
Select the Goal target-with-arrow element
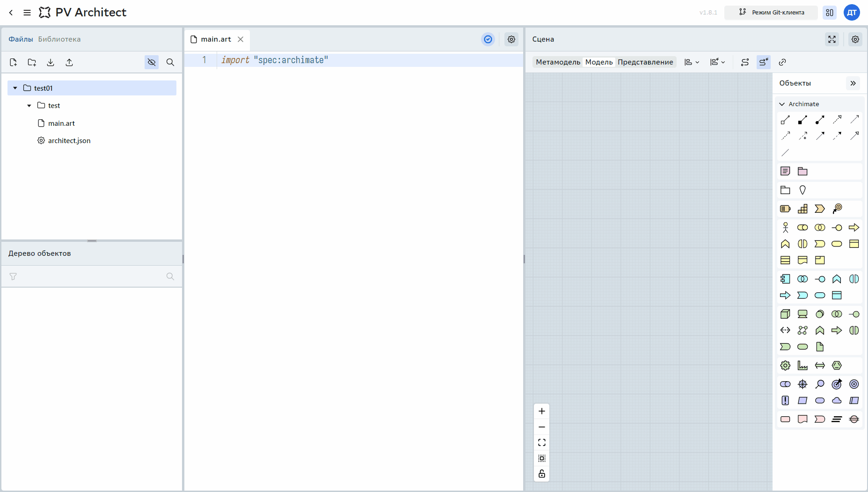pyautogui.click(x=837, y=384)
